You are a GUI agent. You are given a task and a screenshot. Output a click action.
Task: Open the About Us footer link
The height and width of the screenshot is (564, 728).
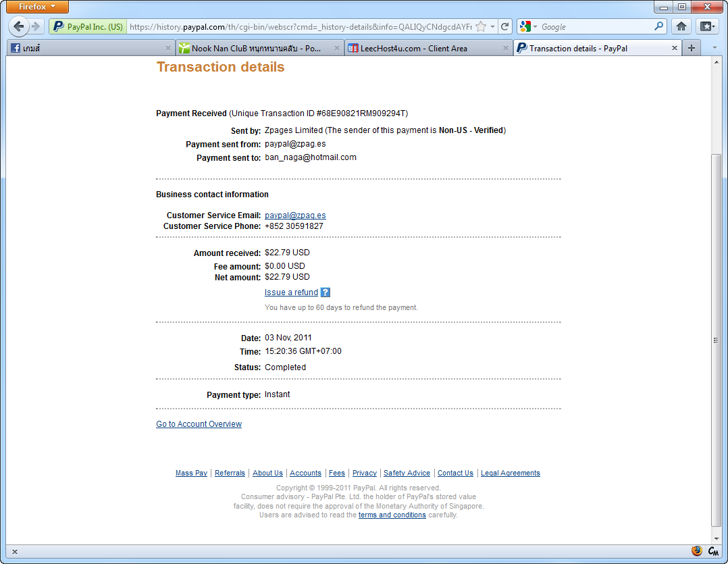(x=267, y=473)
